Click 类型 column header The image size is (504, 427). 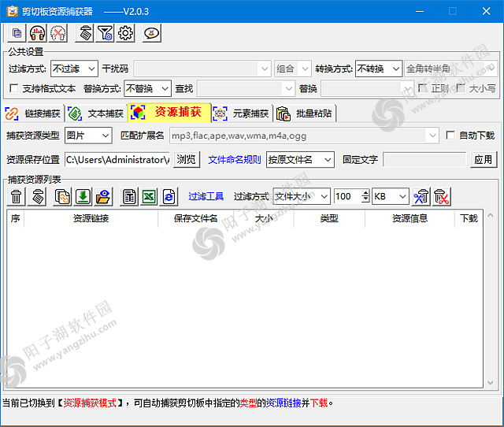click(329, 218)
